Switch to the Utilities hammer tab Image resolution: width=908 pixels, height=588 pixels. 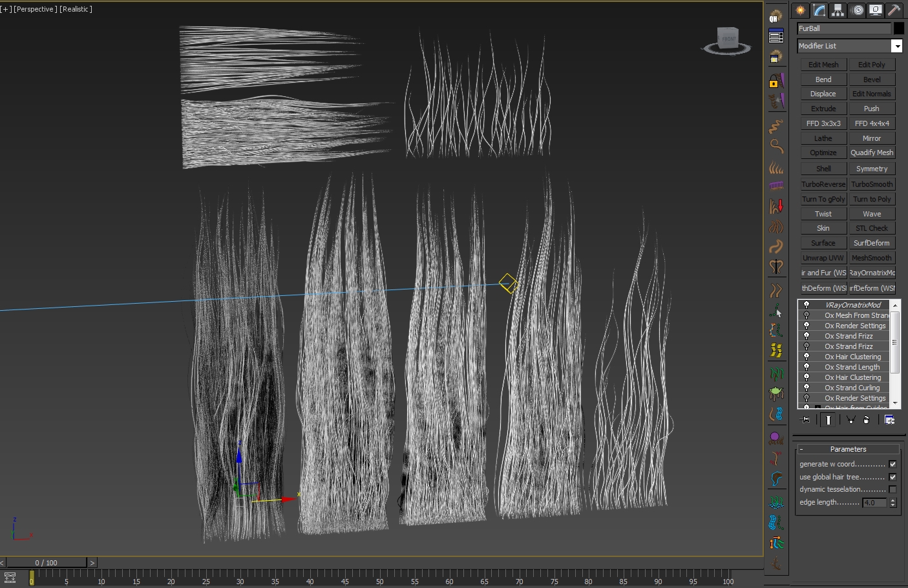[x=894, y=10]
